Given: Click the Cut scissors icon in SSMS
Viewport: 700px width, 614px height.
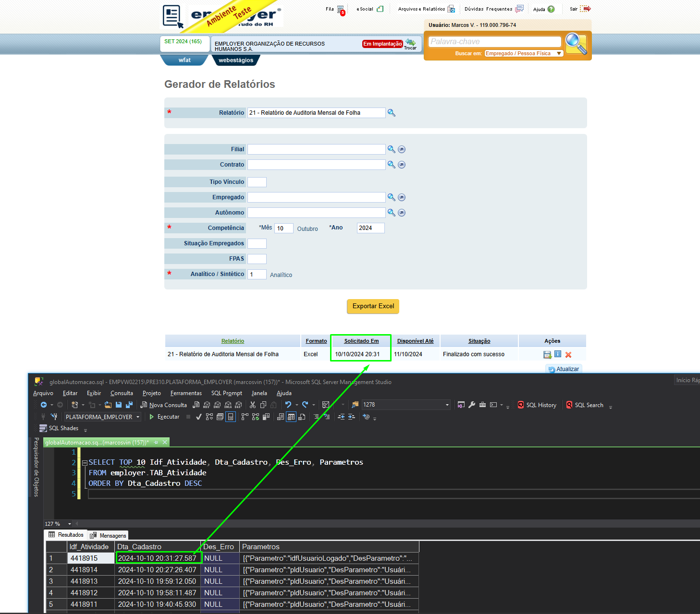Looking at the screenshot, I should [x=253, y=405].
